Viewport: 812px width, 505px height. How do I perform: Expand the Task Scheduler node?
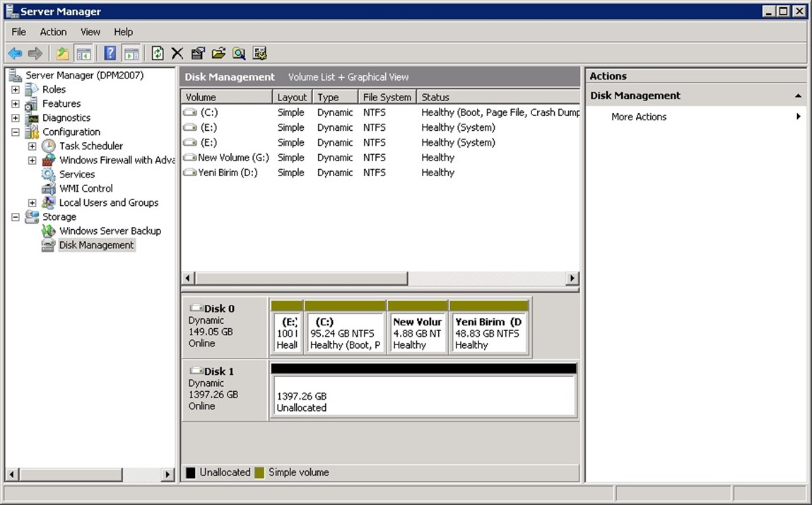32,146
